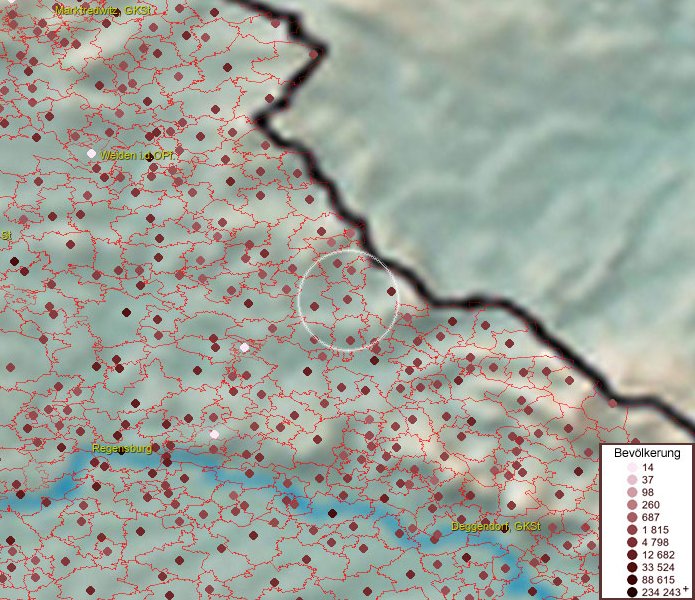
Task: Click the white marker beside Weiden label
Action: [92, 154]
